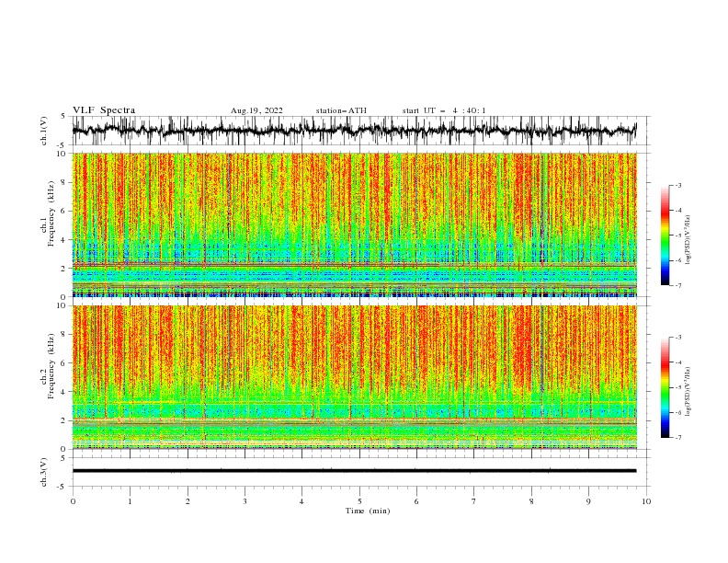
Task: Click the ch.2 "Frequency (kHz)" axis label
Action: pos(51,366)
